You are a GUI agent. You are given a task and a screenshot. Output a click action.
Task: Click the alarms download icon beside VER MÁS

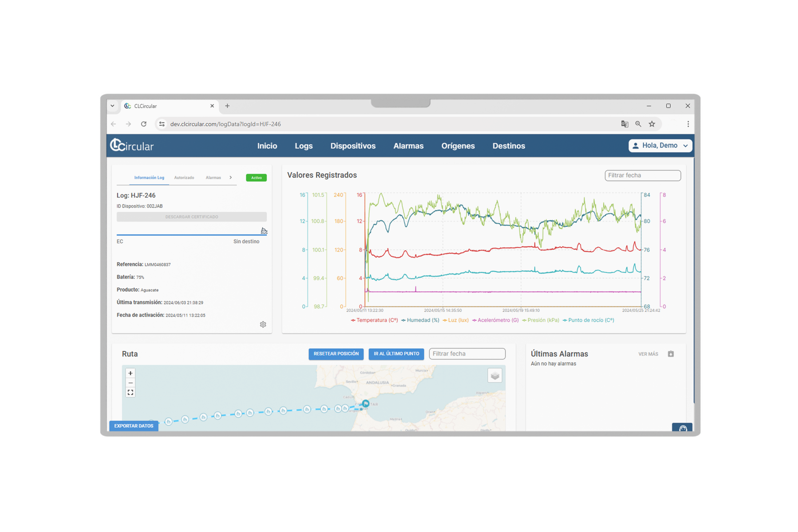coord(671,354)
